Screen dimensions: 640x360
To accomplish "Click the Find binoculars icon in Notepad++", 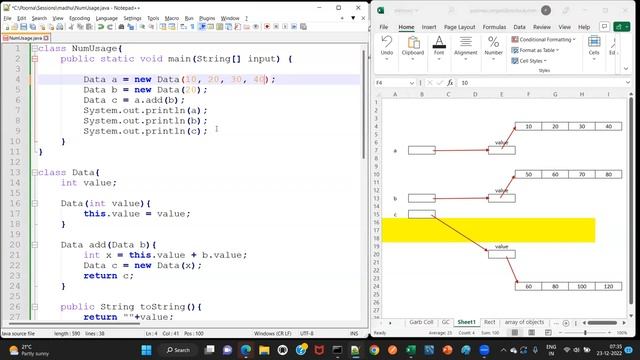I will pyautogui.click(x=121, y=27).
